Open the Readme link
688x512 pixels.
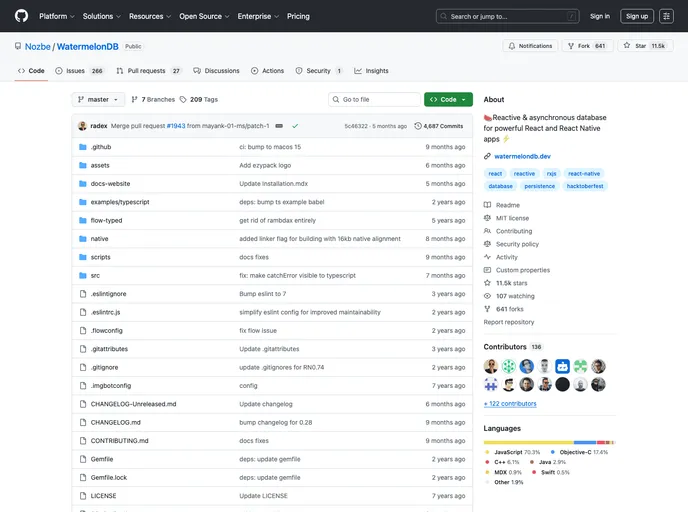click(x=502, y=205)
